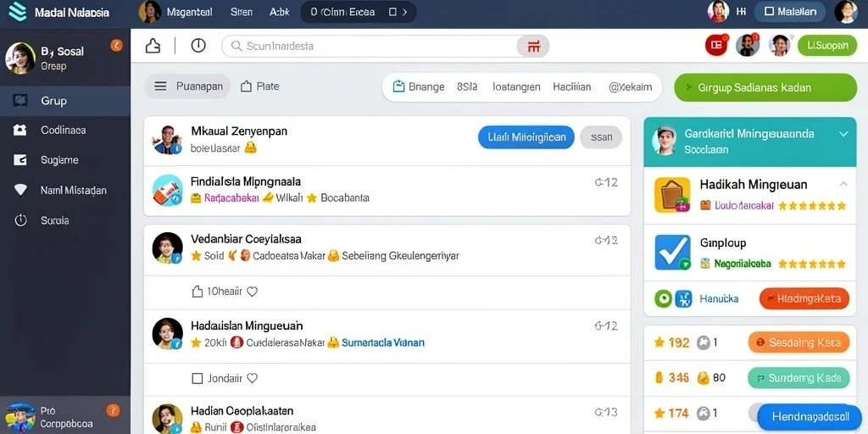Click the Madai Nalapsia stacked-layers logo icon
Screen dimensions: 868x434
pos(18,11)
